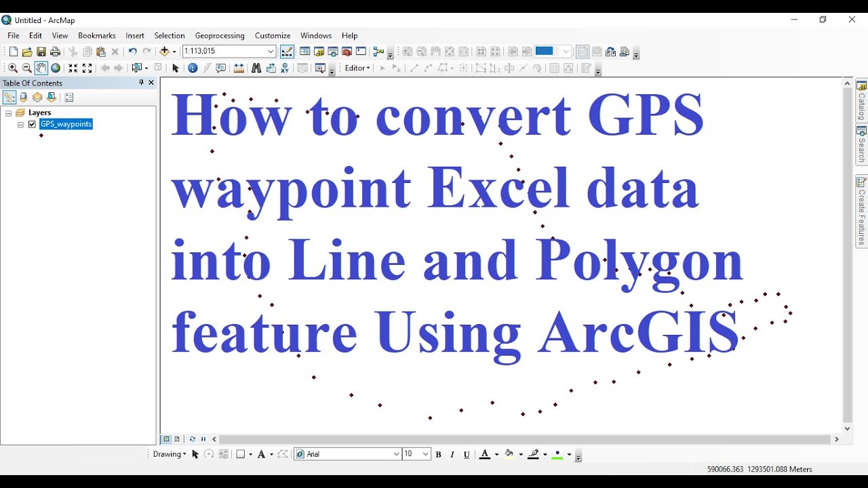Open the Create Features side tab
Image resolution: width=868 pixels, height=488 pixels.
pyautogui.click(x=862, y=211)
